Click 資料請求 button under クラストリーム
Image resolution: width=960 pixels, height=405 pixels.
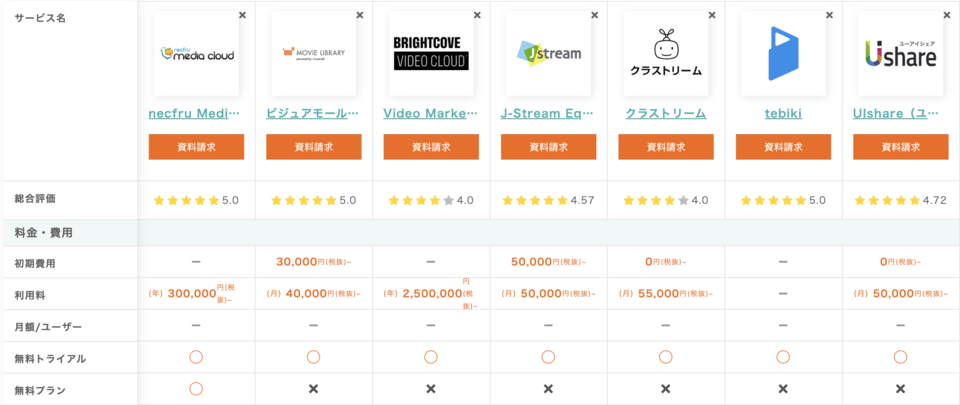click(666, 147)
